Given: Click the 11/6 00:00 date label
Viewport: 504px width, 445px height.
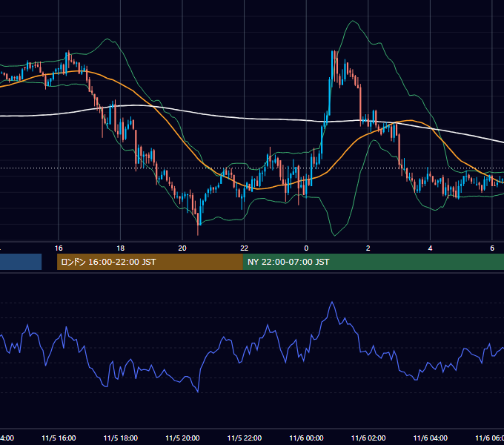Looking at the screenshot, I should 306,438.
